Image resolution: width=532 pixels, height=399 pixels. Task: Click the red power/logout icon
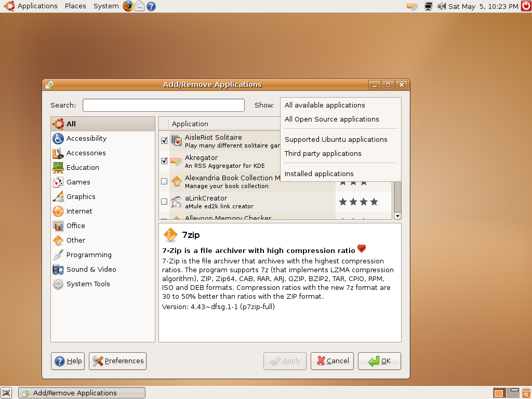pos(526,6)
